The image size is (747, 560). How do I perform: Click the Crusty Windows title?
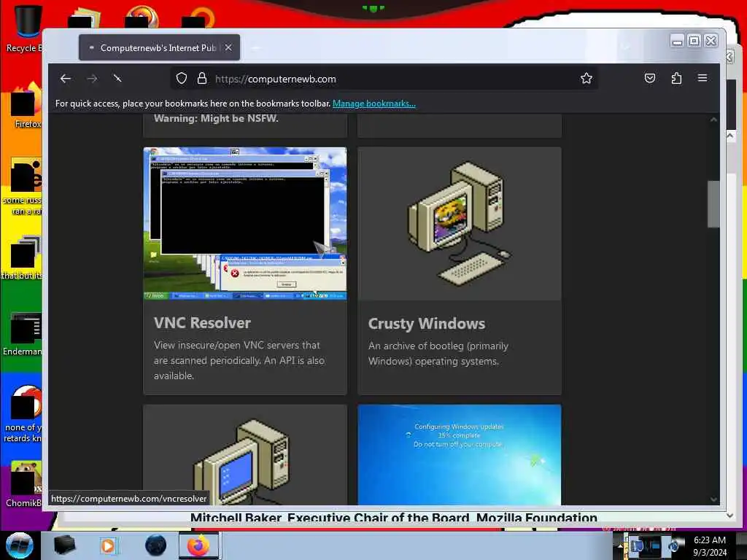click(x=426, y=324)
